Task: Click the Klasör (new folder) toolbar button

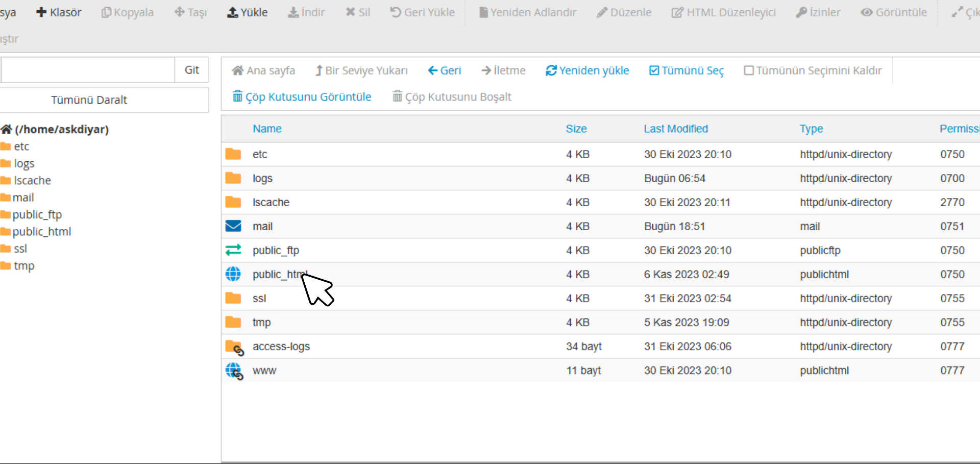Action: (59, 12)
